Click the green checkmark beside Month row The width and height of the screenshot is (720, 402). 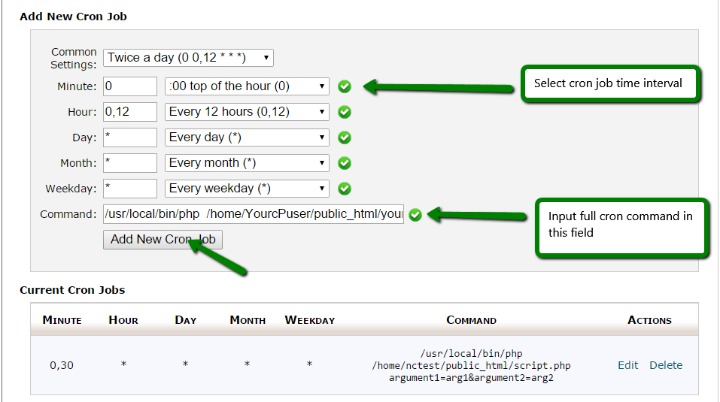pos(344,162)
